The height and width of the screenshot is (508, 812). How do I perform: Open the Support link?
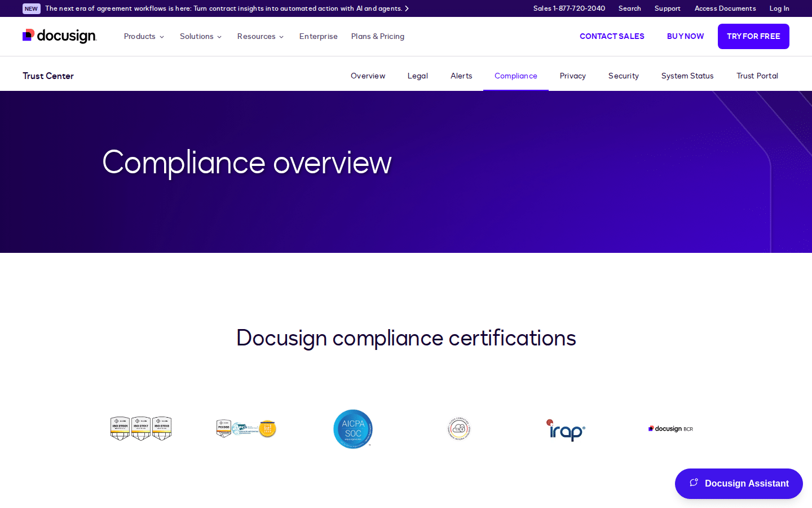point(668,8)
